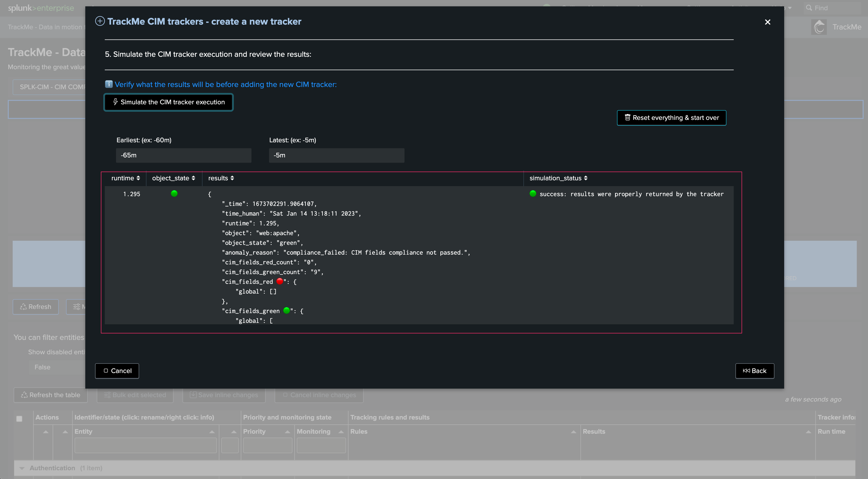
Task: Click the green dot beside cim_fields_green
Action: 287,310
